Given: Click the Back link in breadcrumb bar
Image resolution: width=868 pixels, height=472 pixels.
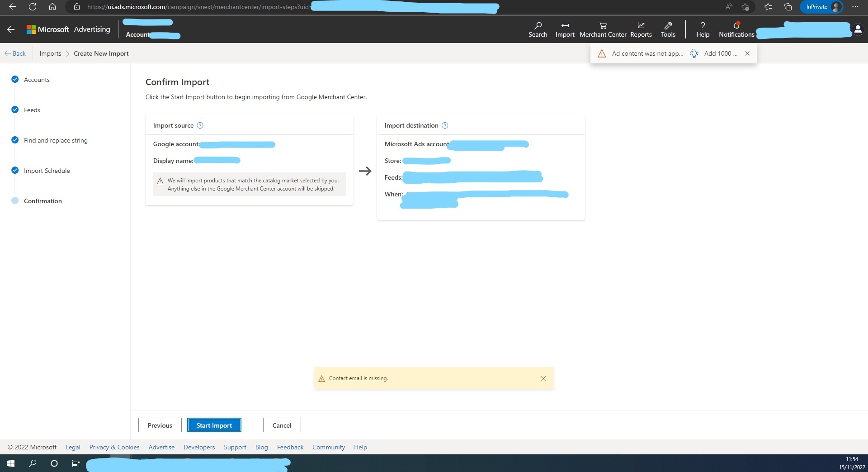Looking at the screenshot, I should [15, 53].
